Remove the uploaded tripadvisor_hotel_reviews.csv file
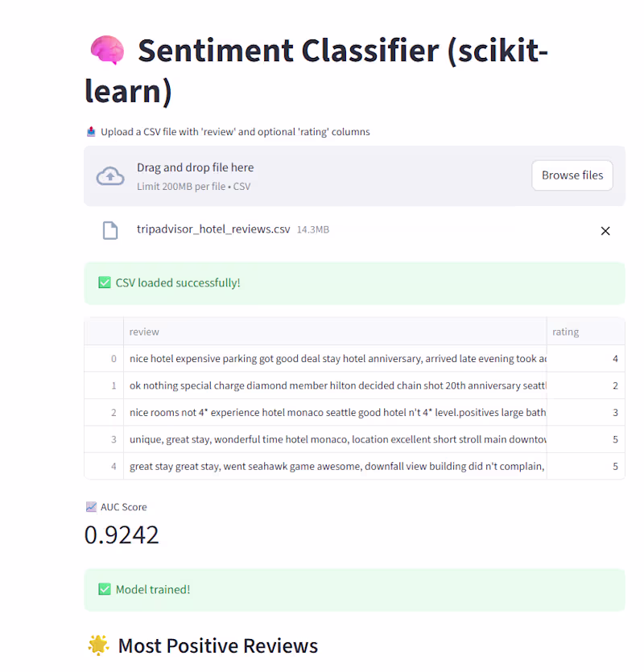Image resolution: width=644 pixels, height=672 pixels. tap(605, 231)
